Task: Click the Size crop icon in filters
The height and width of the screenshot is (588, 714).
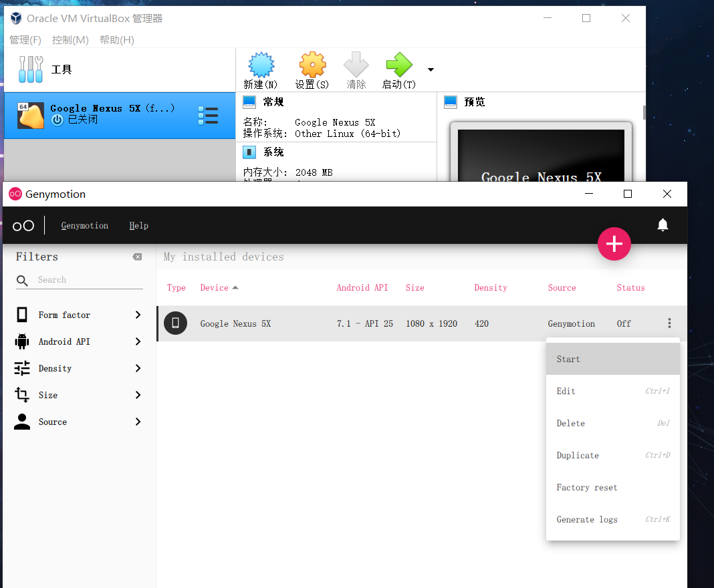Action: click(22, 395)
